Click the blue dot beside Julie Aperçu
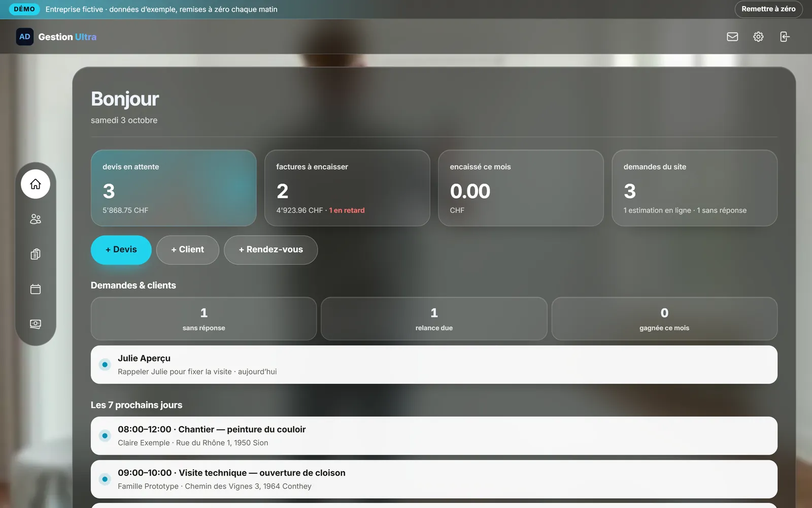 (105, 364)
